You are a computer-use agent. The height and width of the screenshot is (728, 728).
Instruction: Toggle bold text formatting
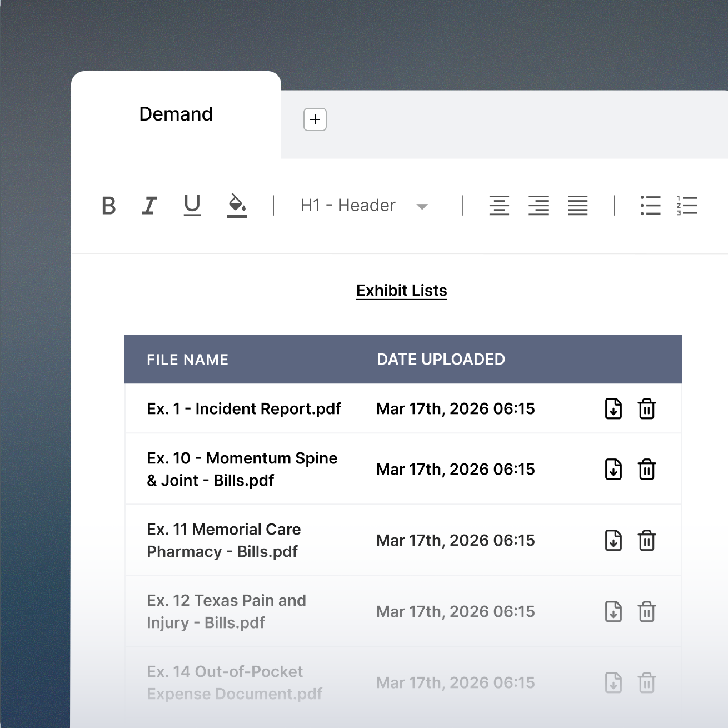click(109, 206)
